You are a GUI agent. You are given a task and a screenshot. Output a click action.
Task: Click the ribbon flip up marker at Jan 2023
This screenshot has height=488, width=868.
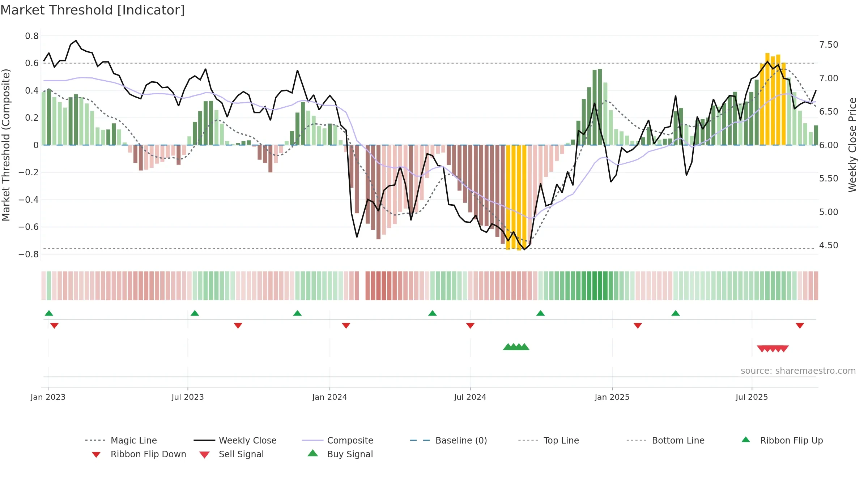pos(49,313)
